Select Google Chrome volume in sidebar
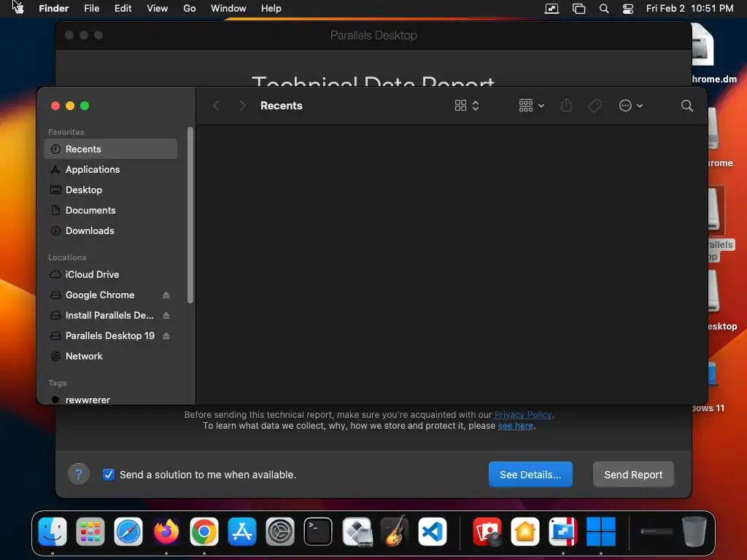 [100, 295]
